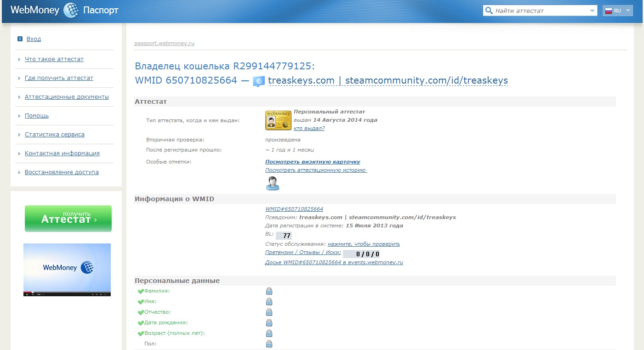The height and width of the screenshot is (350, 644).
Task: Open the Вход login link
Action: click(x=34, y=39)
